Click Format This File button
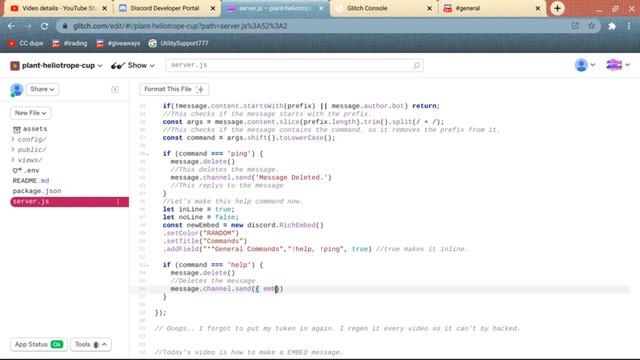This screenshot has width=640, height=360. coord(174,89)
